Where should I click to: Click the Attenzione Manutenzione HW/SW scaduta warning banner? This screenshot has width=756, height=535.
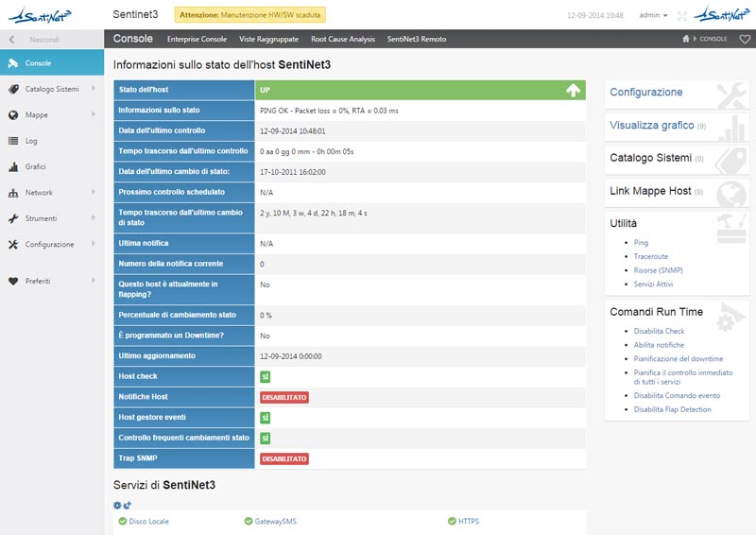click(249, 15)
